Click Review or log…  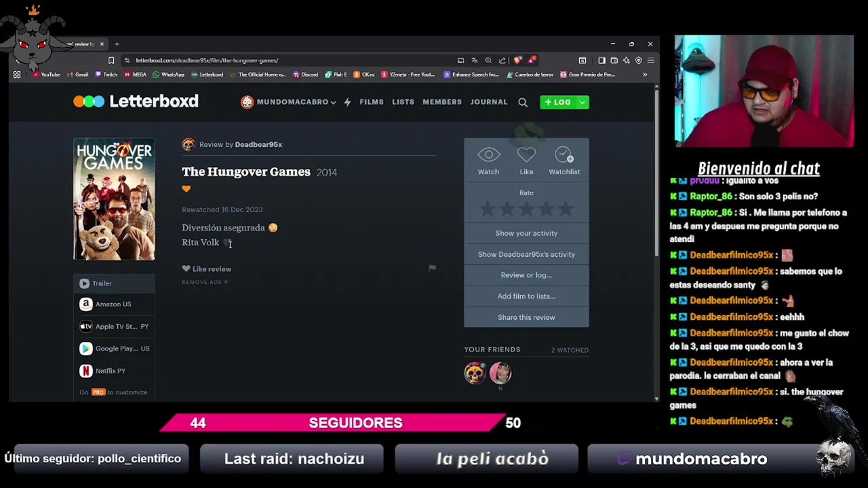(526, 275)
